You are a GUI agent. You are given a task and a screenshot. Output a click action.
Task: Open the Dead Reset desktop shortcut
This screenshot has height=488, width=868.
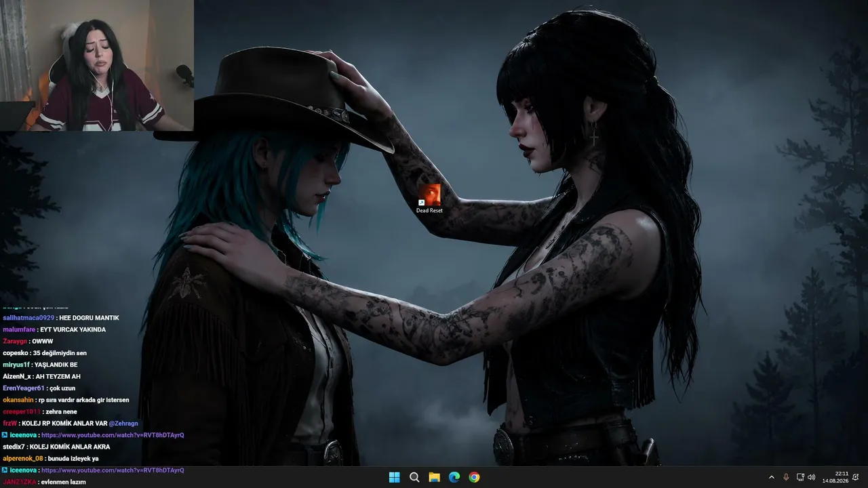click(429, 199)
